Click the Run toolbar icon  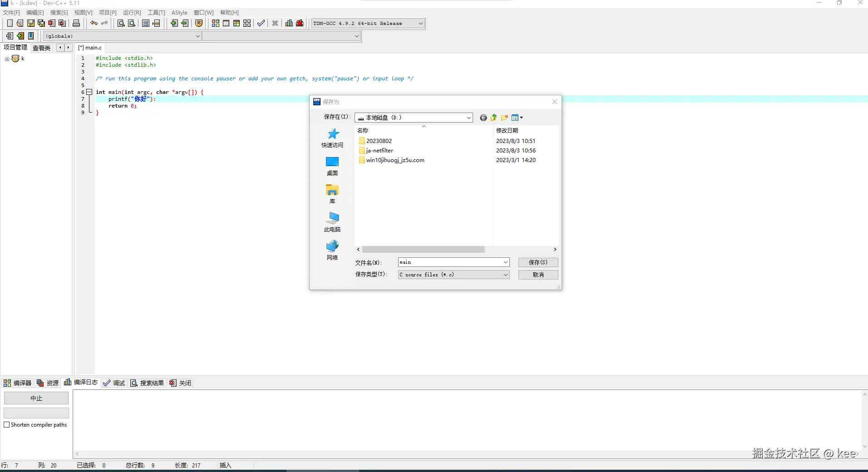(226, 23)
